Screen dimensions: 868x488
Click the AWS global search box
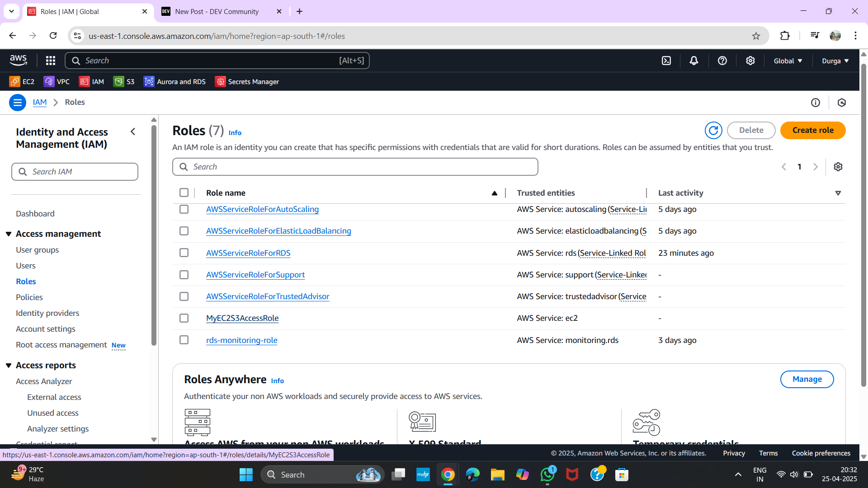217,61
